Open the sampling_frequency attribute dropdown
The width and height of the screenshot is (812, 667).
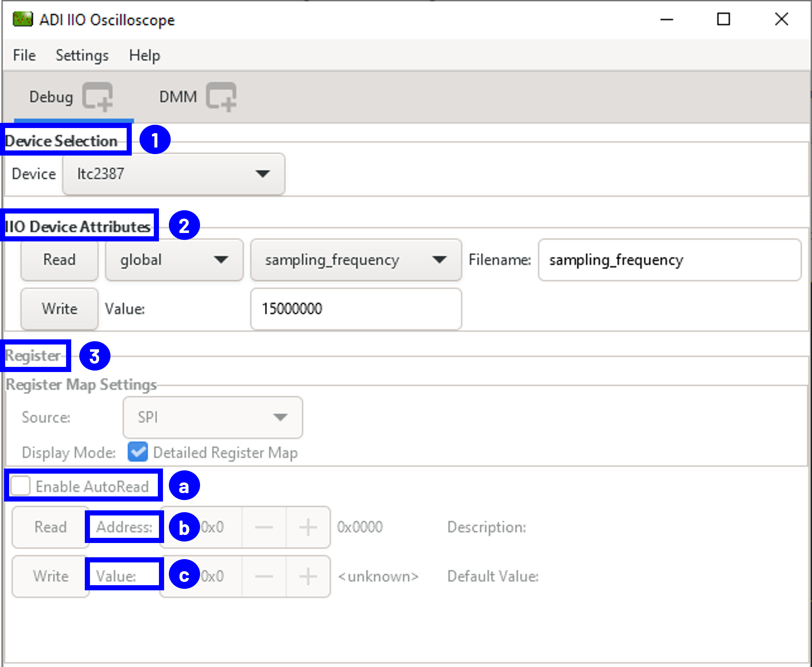pyautogui.click(x=356, y=260)
